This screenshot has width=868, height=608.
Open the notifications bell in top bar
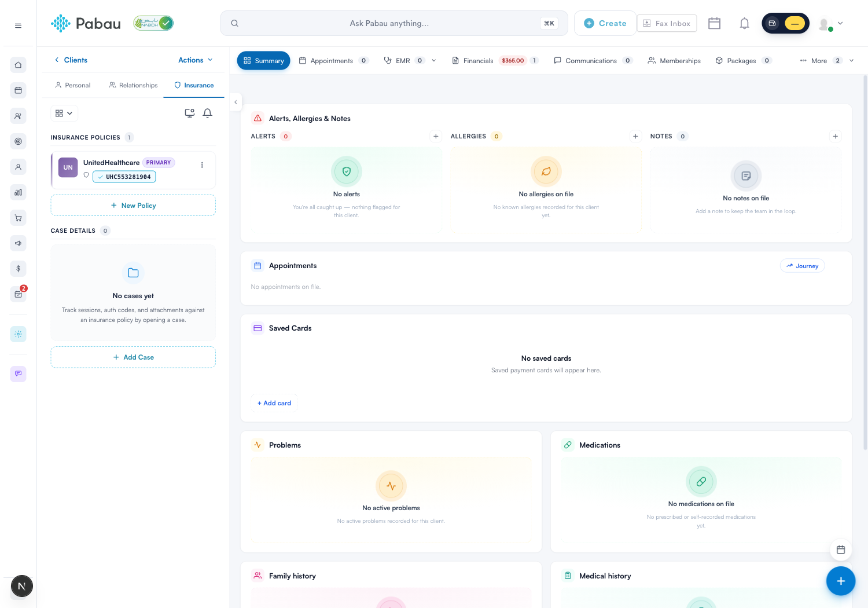click(744, 23)
